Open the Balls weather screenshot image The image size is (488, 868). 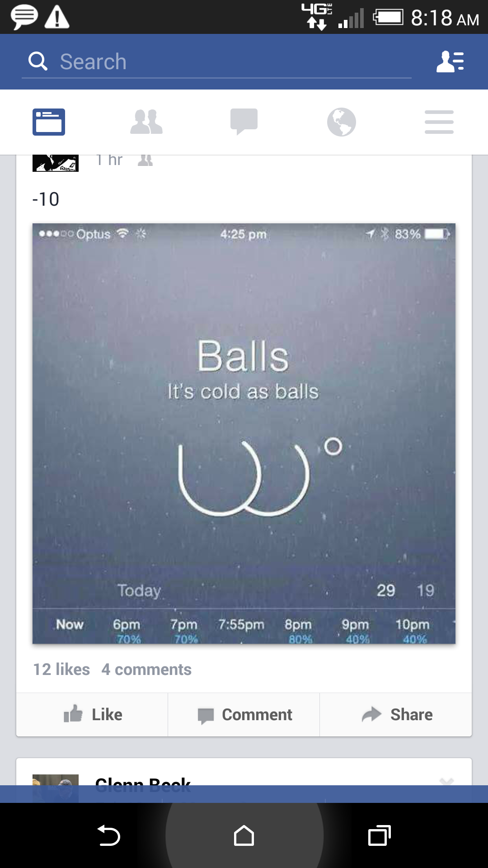pyautogui.click(x=244, y=434)
